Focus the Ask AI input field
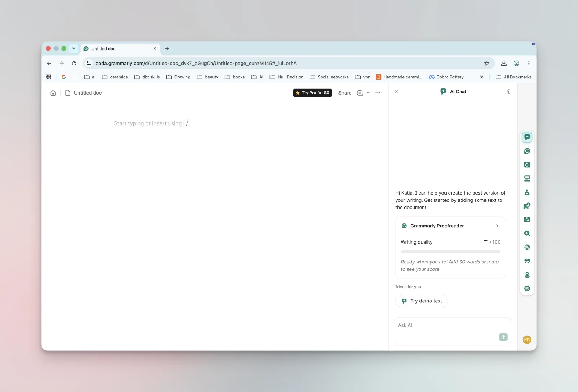Image resolution: width=578 pixels, height=392 pixels. click(453, 331)
